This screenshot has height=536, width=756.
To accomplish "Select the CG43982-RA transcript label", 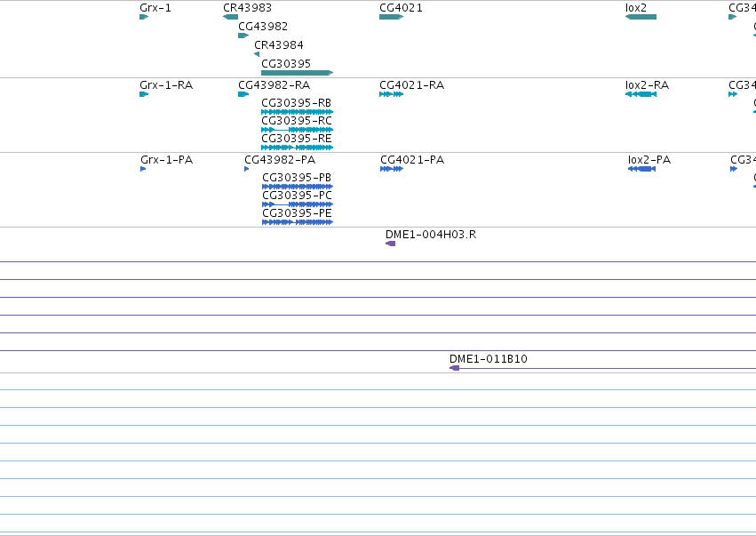I will (x=275, y=85).
